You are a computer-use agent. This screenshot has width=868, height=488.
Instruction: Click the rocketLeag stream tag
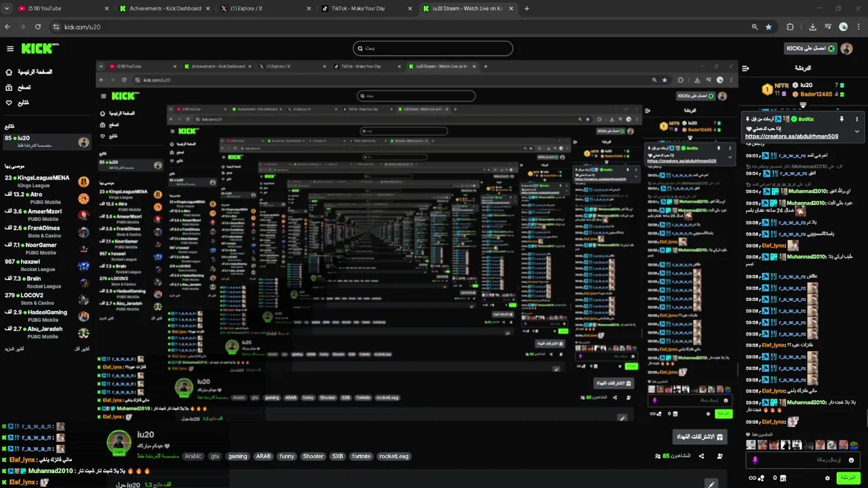[394, 456]
